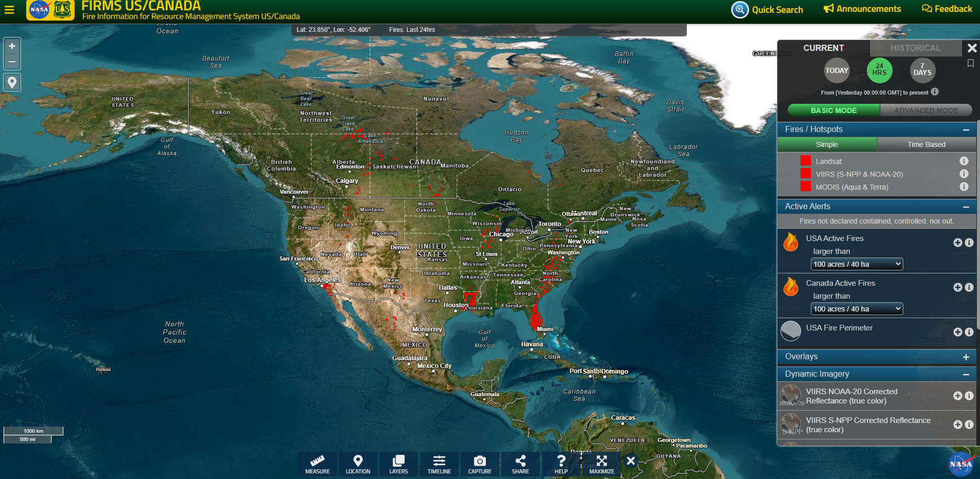Zoom out on the map
This screenshot has height=479, width=980.
(x=12, y=62)
